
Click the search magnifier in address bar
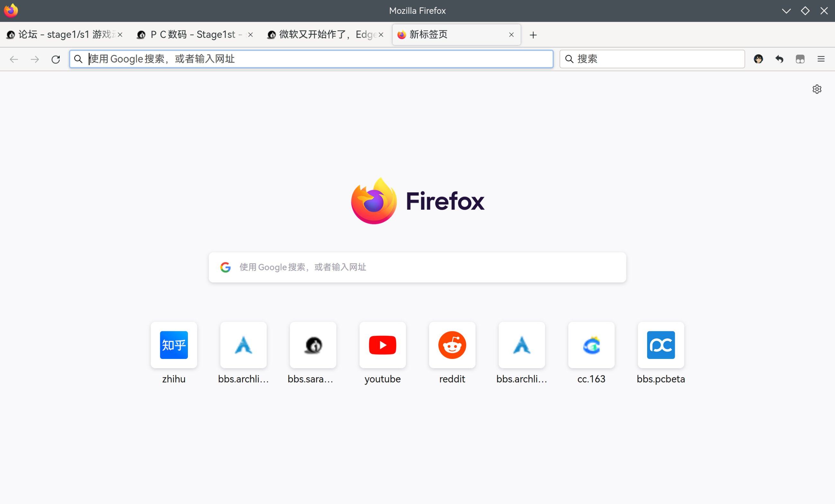coord(78,59)
